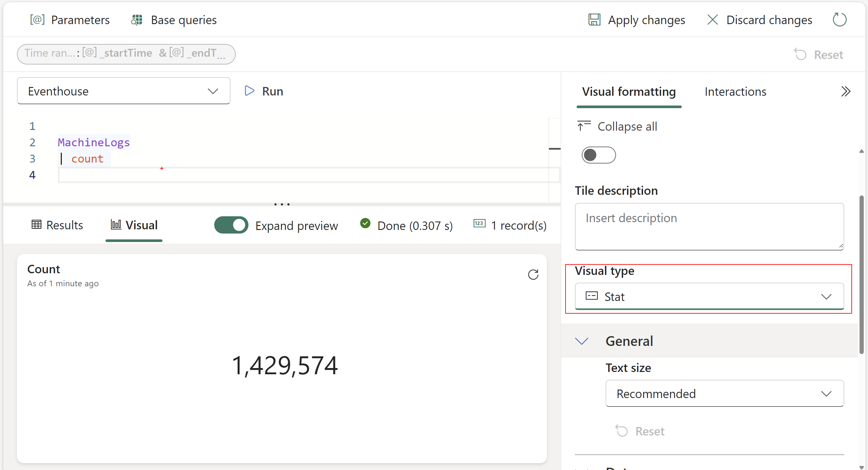The width and height of the screenshot is (868, 470).
Task: Open the Eventhouse data source dropdown
Action: pyautogui.click(x=123, y=91)
